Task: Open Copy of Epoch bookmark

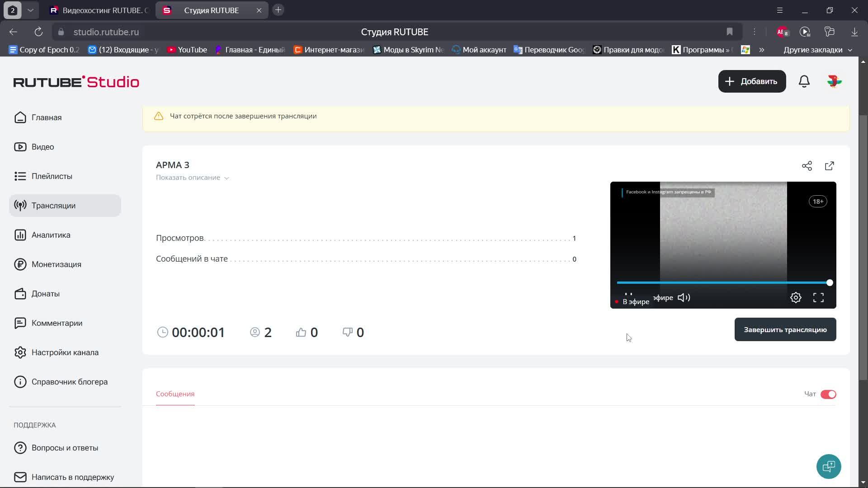Action: [44, 50]
